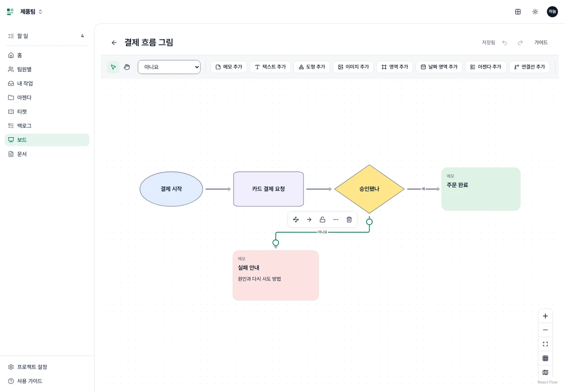This screenshot has width=565, height=392.
Task: Add a connector with 연결선 추가
Action: pyautogui.click(x=529, y=67)
